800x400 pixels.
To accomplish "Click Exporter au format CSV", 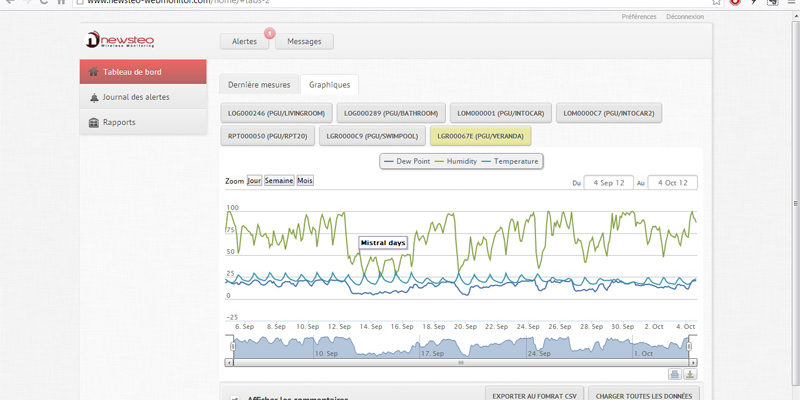I will point(534,395).
